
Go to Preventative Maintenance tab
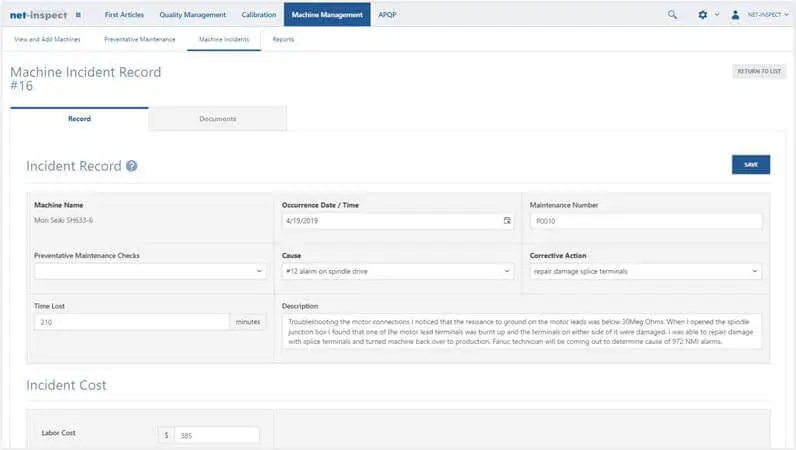pos(140,39)
